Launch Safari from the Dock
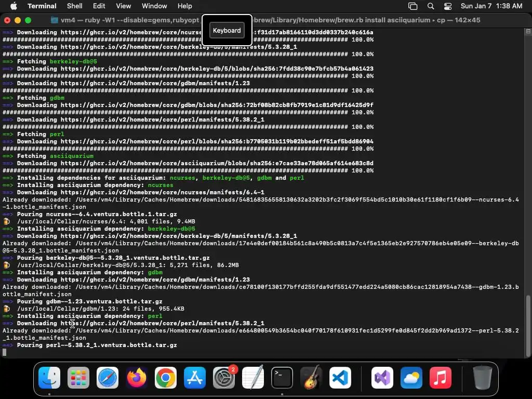Viewport: 532px width, 399px height. (108, 377)
